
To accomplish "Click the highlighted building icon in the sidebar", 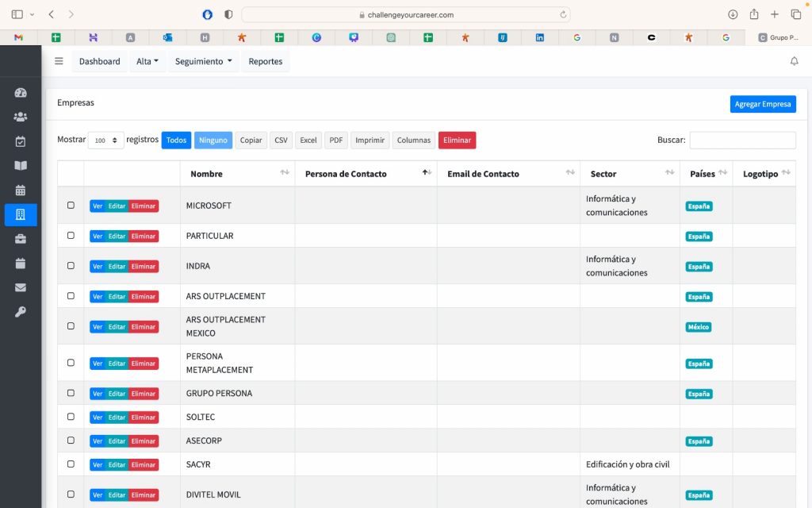I will (x=21, y=214).
